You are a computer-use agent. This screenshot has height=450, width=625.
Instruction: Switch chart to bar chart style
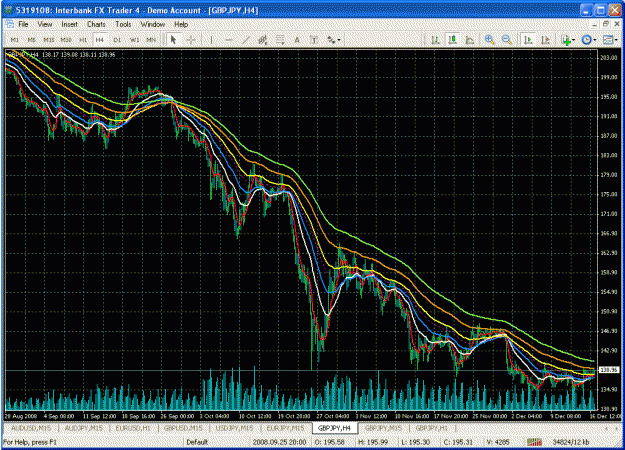click(435, 39)
